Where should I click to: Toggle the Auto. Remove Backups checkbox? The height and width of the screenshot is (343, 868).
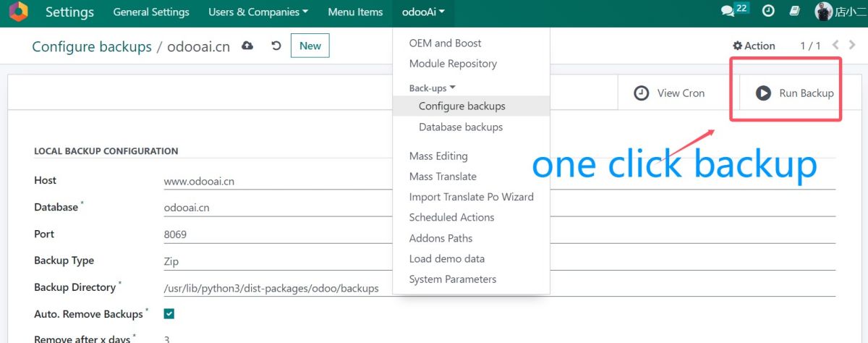(169, 314)
